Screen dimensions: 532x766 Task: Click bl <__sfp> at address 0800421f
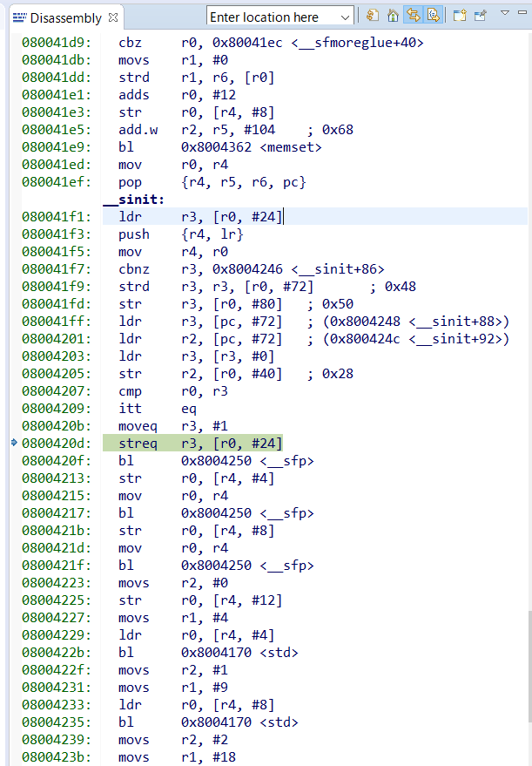[x=216, y=566]
